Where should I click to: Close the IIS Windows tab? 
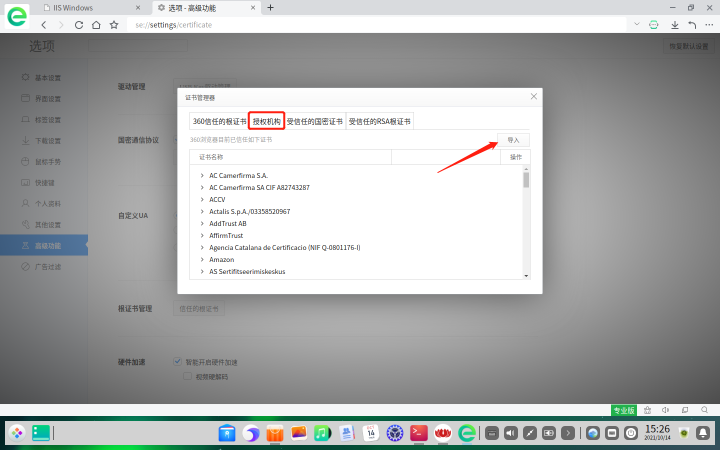138,8
